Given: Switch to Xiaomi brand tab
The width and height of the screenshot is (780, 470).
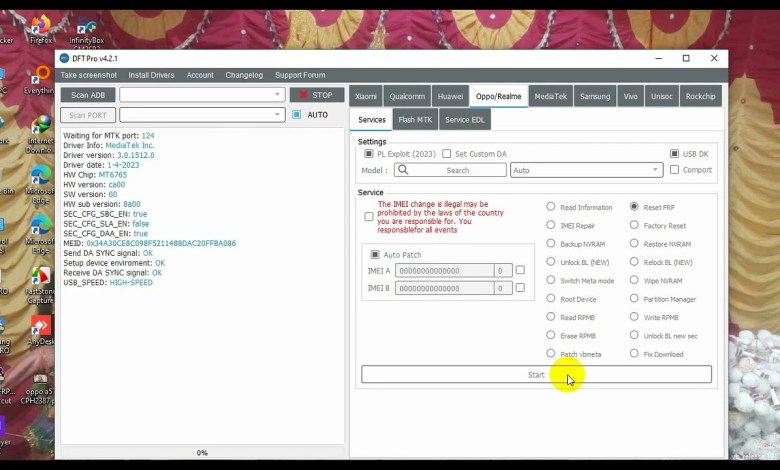Looking at the screenshot, I should pos(366,96).
